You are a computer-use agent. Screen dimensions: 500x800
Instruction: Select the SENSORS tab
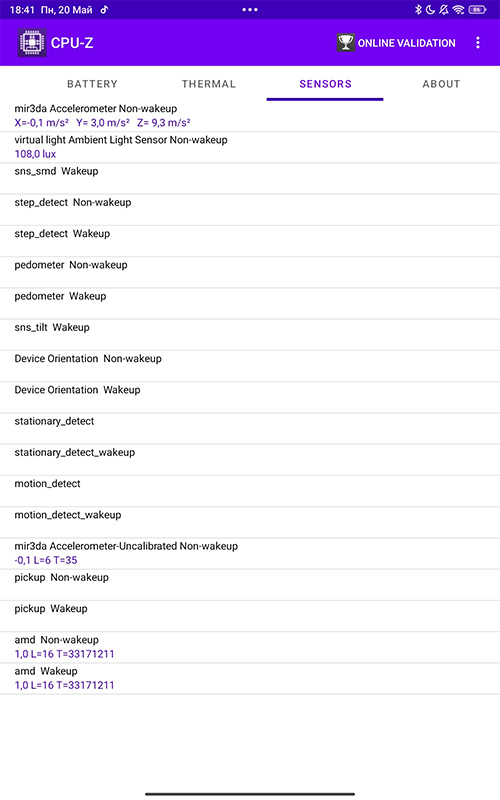pos(325,84)
